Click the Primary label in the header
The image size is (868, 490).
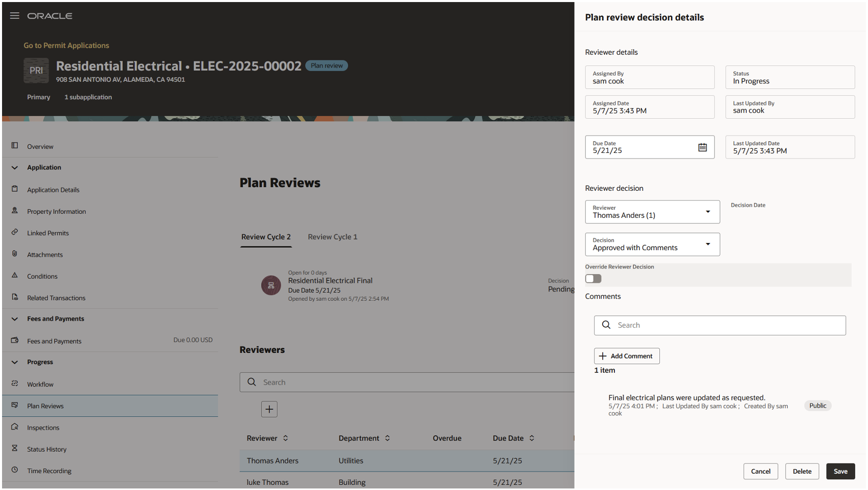[39, 97]
